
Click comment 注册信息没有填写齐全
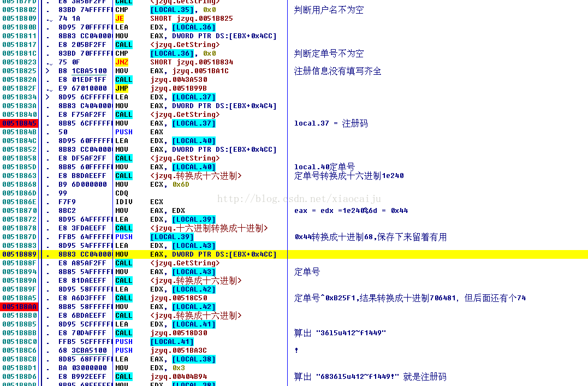click(337, 71)
